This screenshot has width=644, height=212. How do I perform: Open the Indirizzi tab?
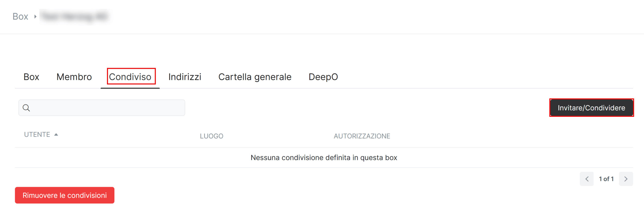coord(185,77)
